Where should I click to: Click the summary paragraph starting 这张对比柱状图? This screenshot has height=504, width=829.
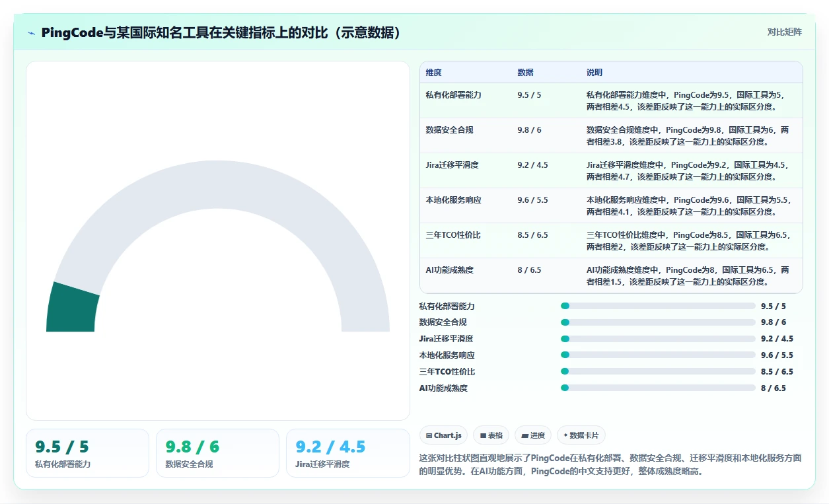click(x=611, y=464)
